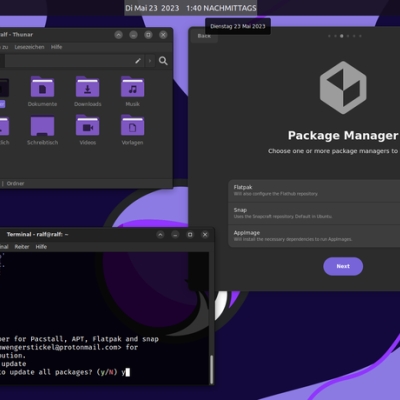Click the pencil edit-path icon in Thunar
Screen dimensions: 400x400
138,61
